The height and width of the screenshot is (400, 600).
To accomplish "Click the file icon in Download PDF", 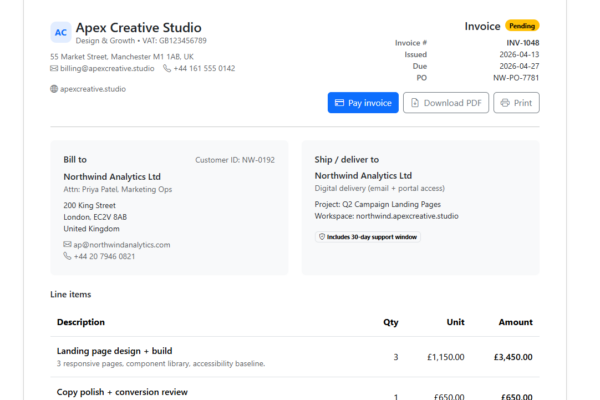I will tap(415, 103).
